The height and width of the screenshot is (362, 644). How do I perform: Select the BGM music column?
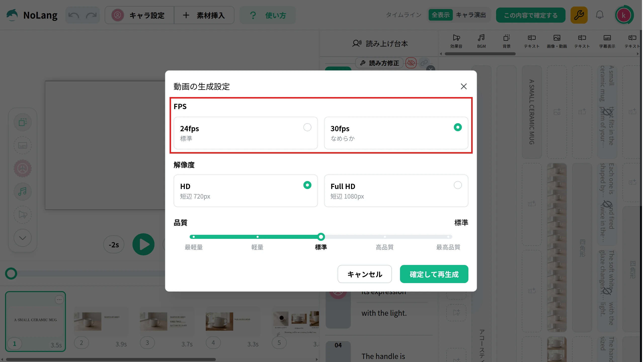(x=481, y=41)
